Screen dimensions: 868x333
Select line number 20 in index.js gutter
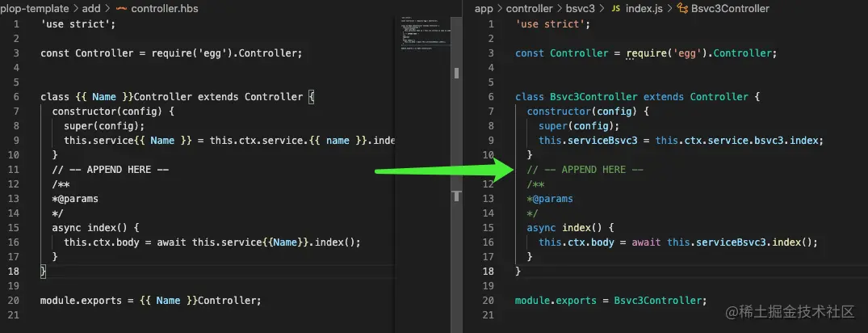coord(489,301)
